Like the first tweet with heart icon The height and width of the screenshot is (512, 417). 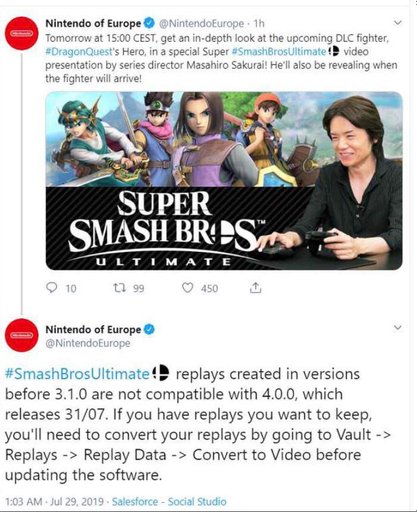(187, 288)
